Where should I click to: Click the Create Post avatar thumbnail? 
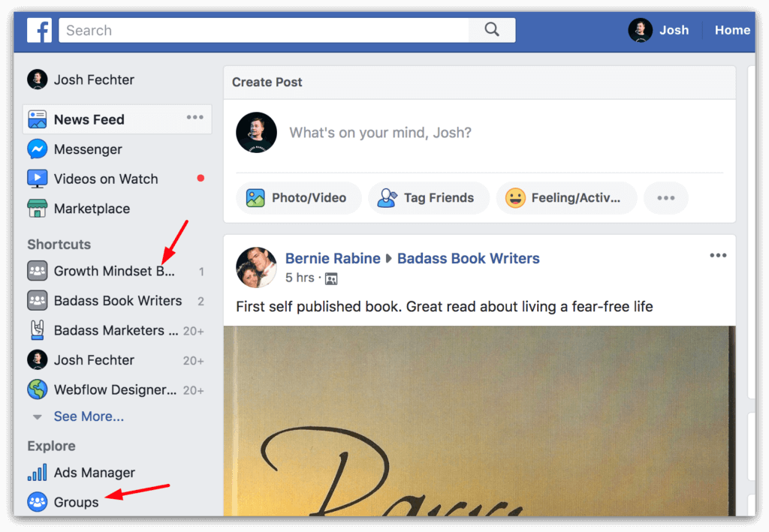pyautogui.click(x=257, y=133)
